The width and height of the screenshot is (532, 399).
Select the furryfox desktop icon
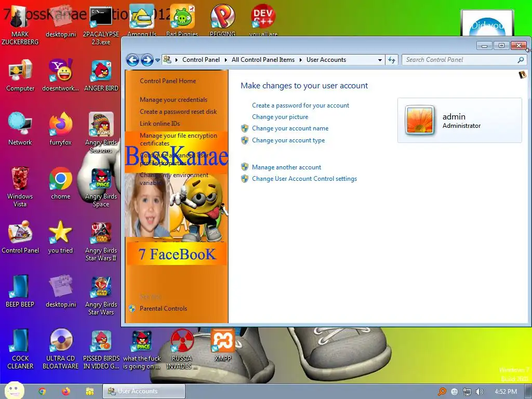(60, 128)
